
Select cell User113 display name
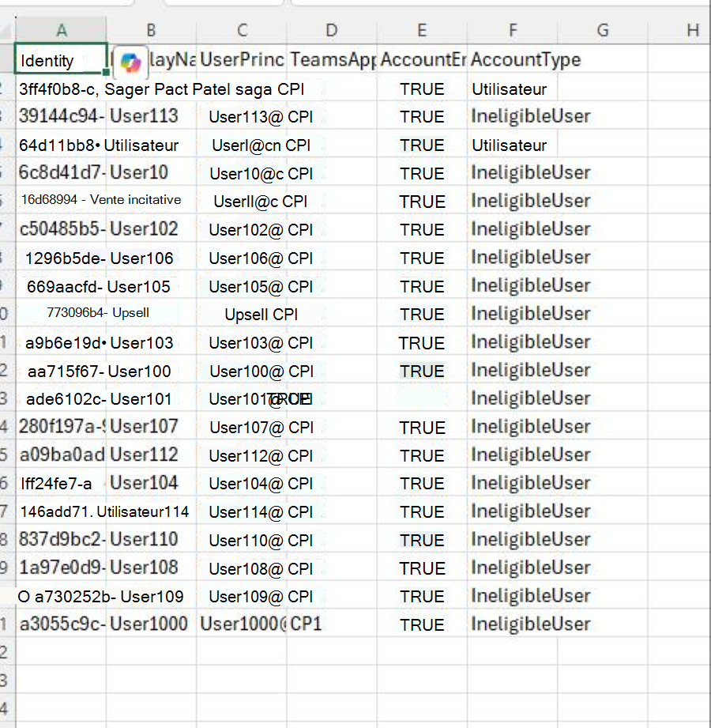pyautogui.click(x=151, y=116)
